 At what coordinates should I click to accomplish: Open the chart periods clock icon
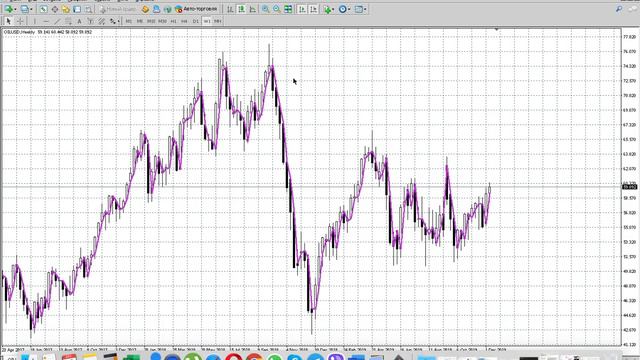click(343, 9)
